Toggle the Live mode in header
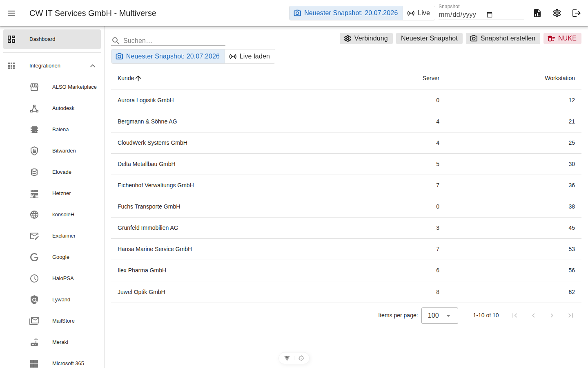 point(419,13)
